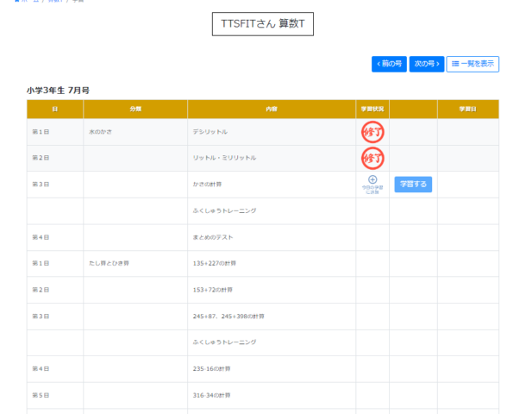This screenshot has width=532, height=414.
Task: Click the 245+87、245+398の計算 lesson
Action: click(229, 317)
